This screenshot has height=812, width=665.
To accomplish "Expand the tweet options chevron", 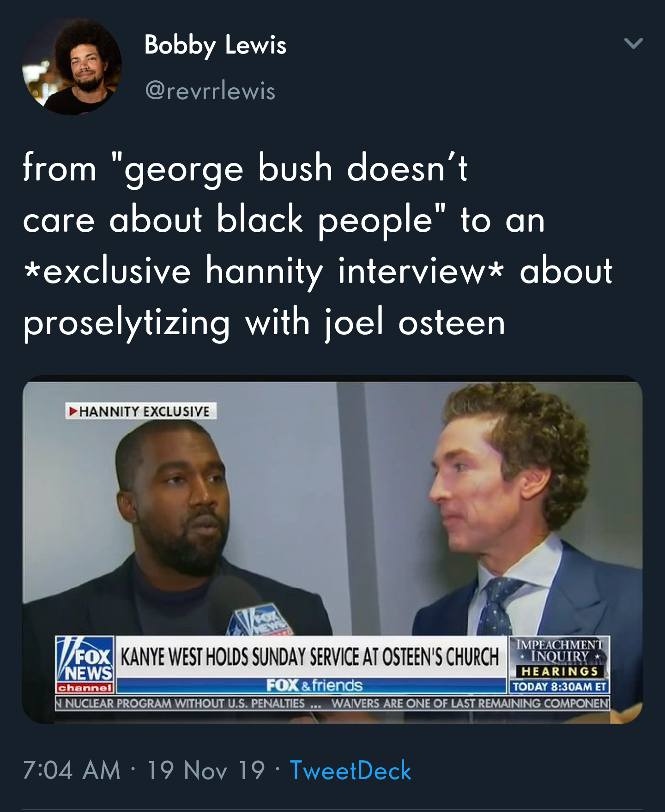I will pos(633,43).
